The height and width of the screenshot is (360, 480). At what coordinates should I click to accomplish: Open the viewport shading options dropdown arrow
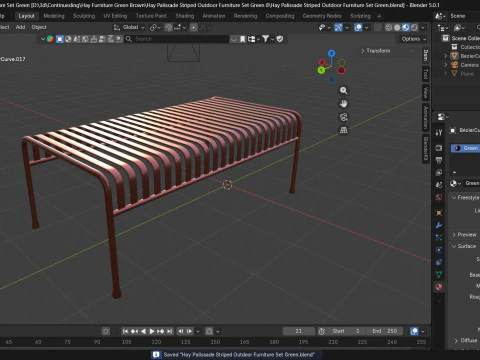pyautogui.click(x=423, y=28)
